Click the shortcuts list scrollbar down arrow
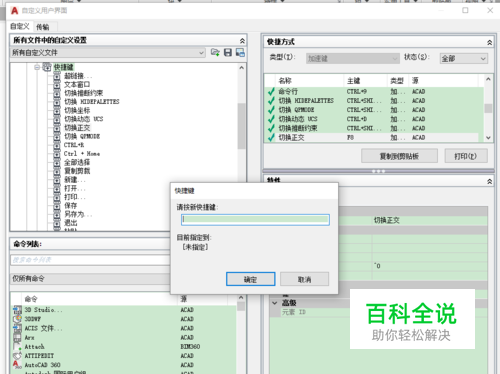 [x=488, y=137]
